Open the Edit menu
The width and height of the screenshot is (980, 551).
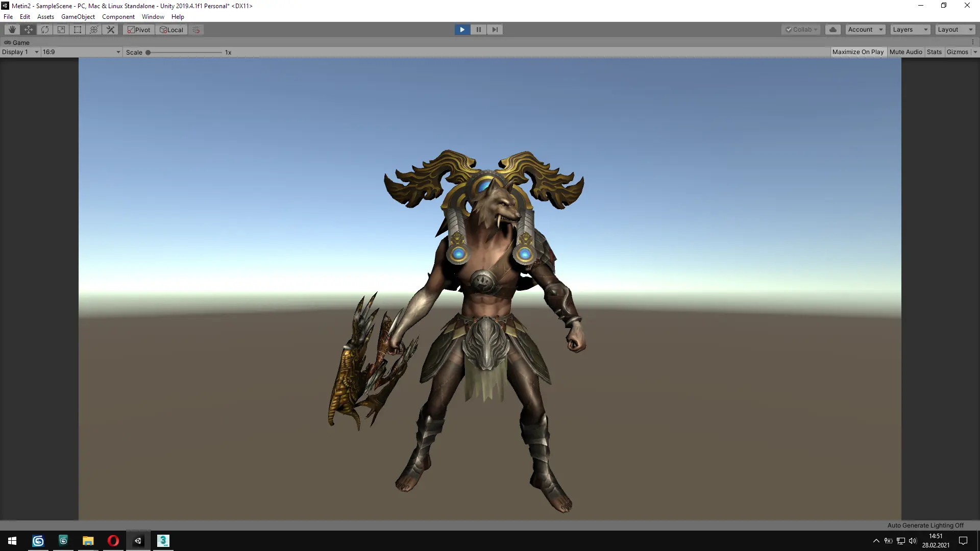click(x=25, y=17)
